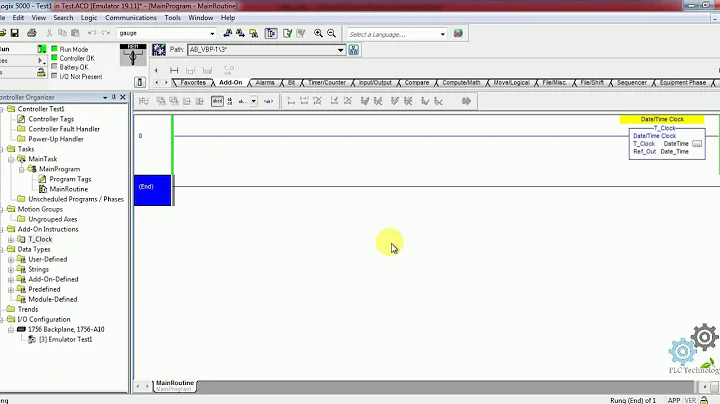Toggle the abcd tag description display

click(x=217, y=101)
